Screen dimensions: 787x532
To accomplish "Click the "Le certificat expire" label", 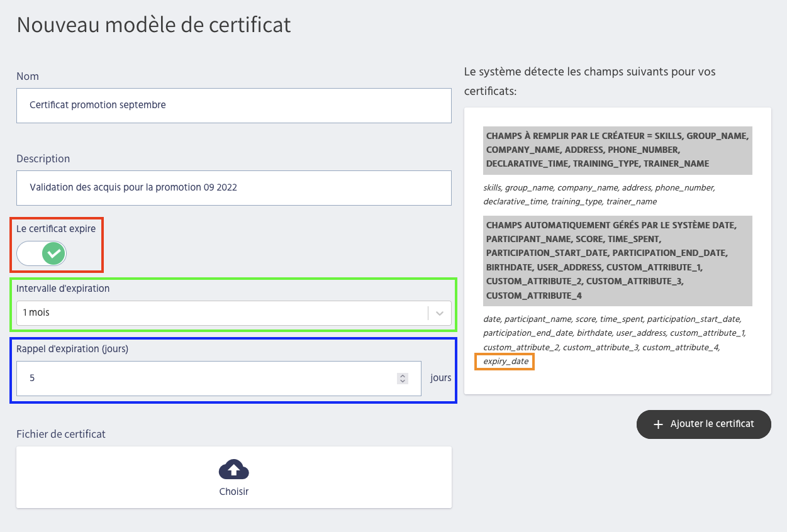I will (56, 229).
